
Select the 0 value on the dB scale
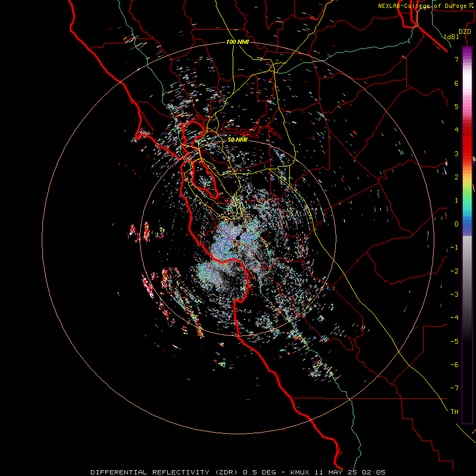pyautogui.click(x=456, y=224)
